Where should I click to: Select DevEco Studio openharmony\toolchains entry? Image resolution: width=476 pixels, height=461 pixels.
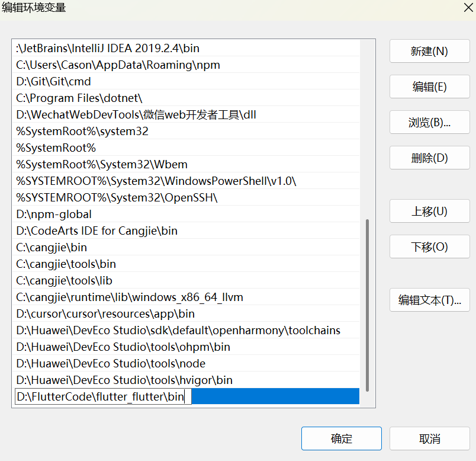[x=186, y=330]
